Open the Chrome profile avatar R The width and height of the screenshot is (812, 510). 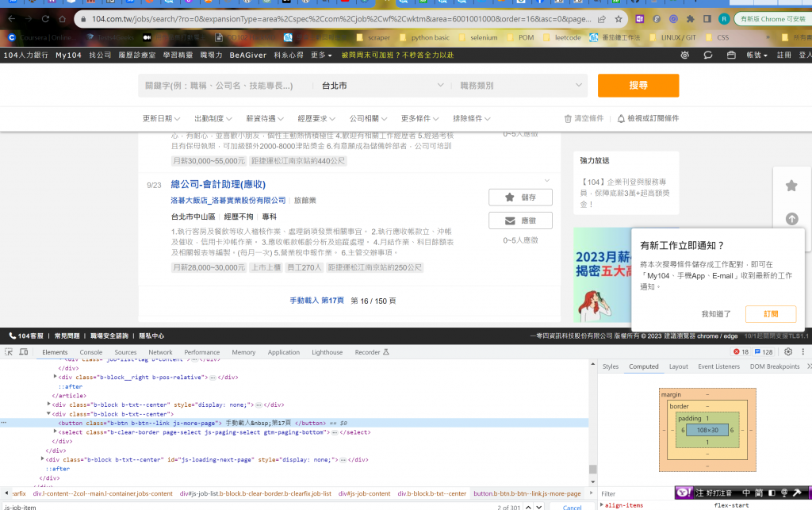[x=724, y=19]
